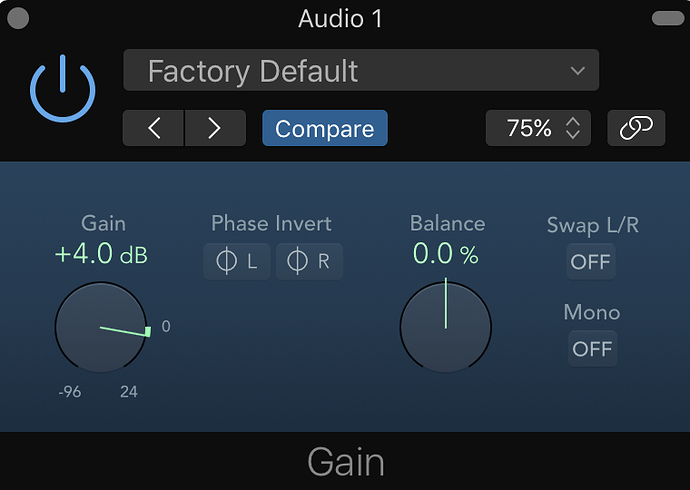The width and height of the screenshot is (690, 490).
Task: Click the pill button at top right
Action: pyautogui.click(x=665, y=18)
